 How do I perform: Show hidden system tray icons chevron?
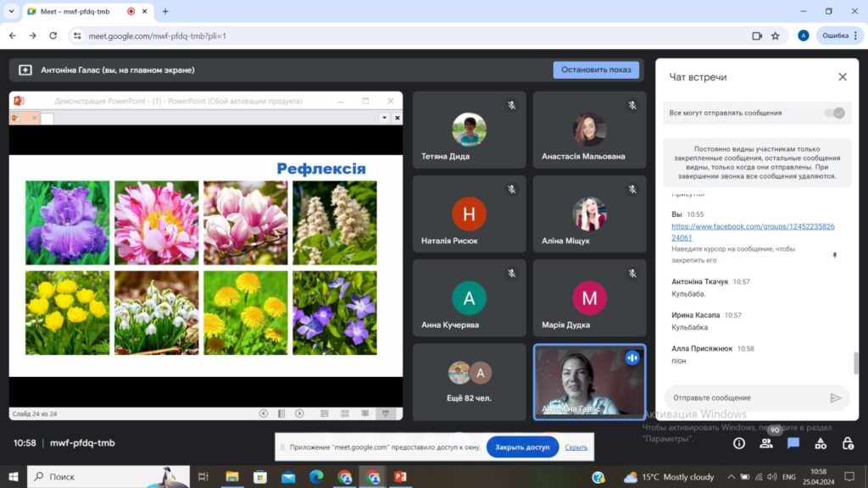coord(732,477)
